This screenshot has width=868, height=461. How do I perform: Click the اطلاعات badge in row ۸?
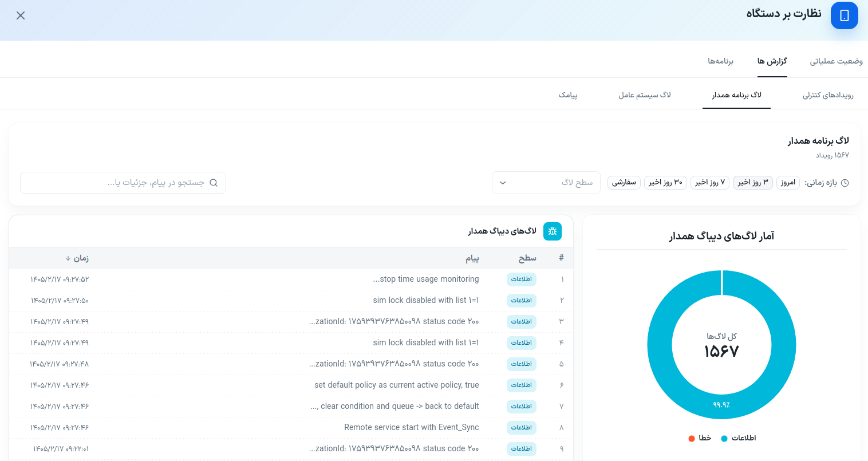pyautogui.click(x=522, y=428)
